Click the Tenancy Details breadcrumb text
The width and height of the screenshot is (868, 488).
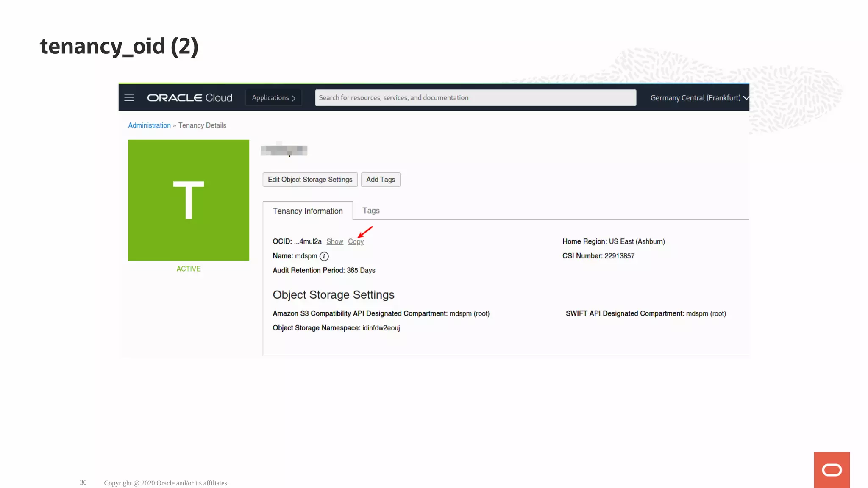pyautogui.click(x=202, y=125)
